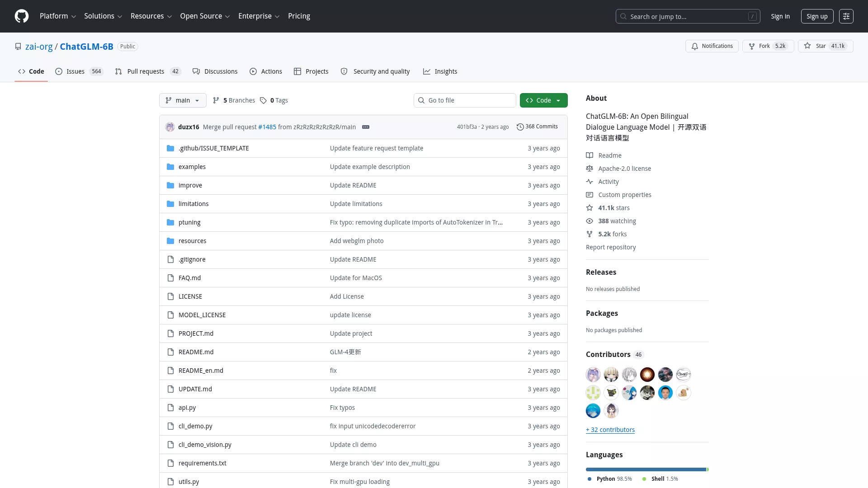Open the 'GLM-4更新' commit message
Image resolution: width=868 pixels, height=488 pixels.
345,352
